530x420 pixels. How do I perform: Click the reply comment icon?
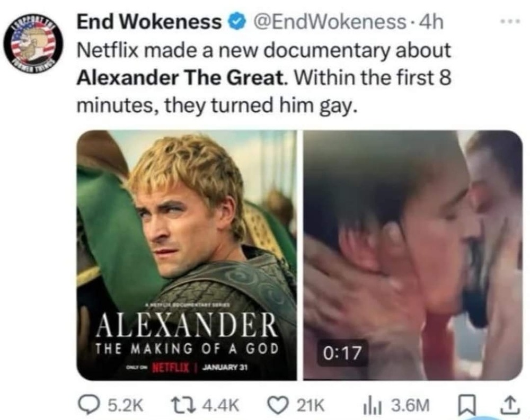(87, 405)
